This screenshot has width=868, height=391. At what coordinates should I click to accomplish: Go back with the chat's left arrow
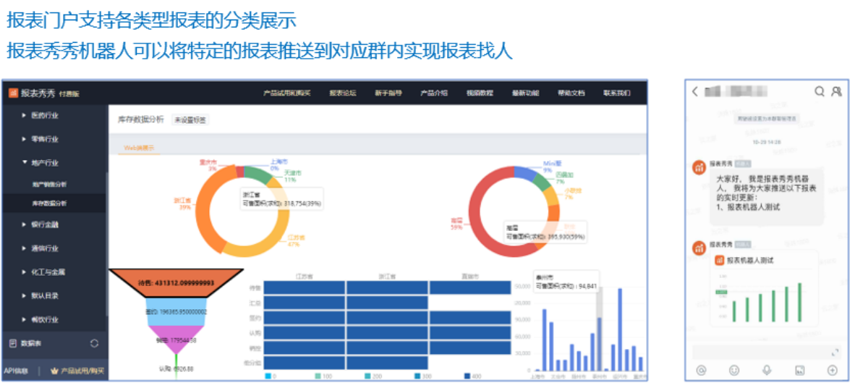[695, 92]
